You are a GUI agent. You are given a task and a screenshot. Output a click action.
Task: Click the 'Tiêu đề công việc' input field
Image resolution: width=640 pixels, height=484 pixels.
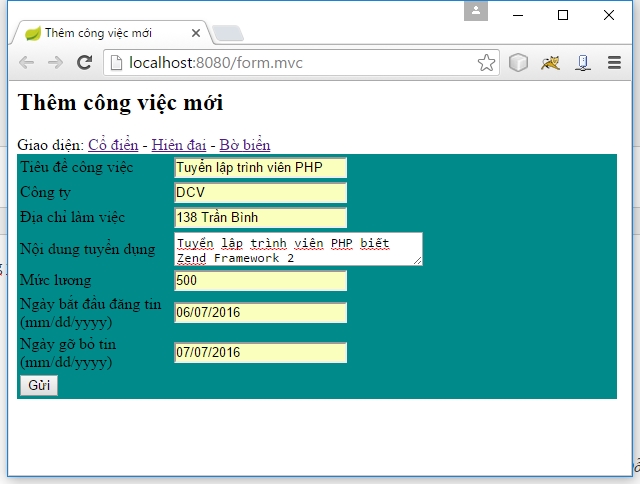(260, 168)
